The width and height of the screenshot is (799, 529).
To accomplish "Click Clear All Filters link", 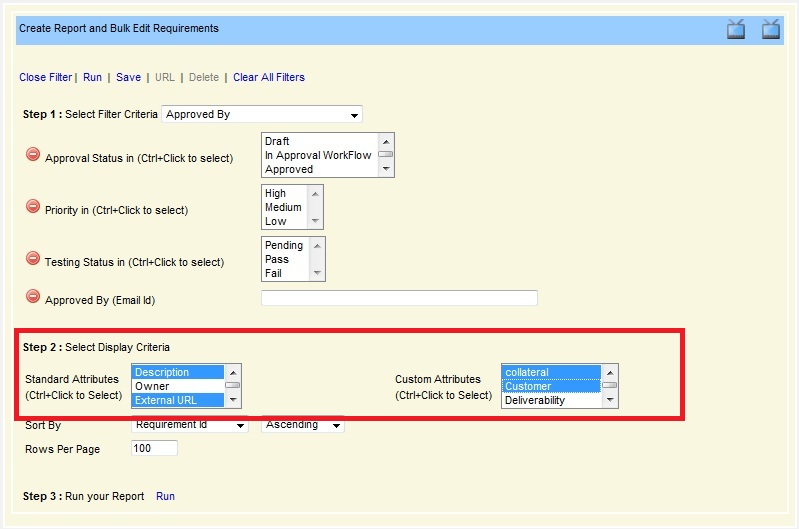I will pyautogui.click(x=269, y=77).
